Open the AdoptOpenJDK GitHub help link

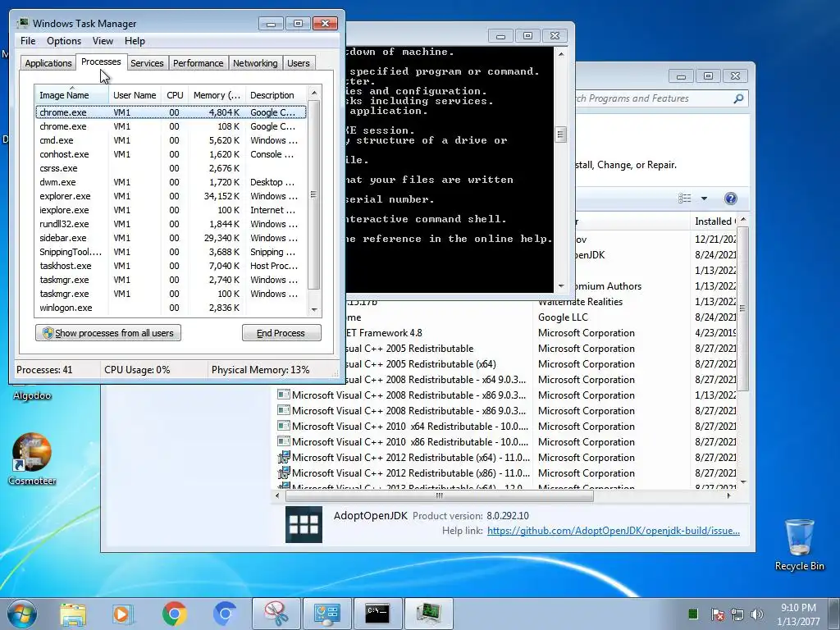tap(614, 531)
